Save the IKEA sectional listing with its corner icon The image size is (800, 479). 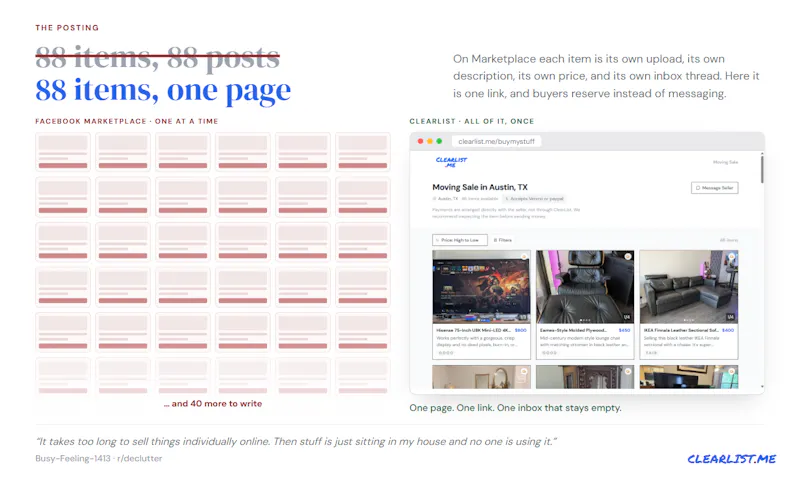tap(732, 257)
